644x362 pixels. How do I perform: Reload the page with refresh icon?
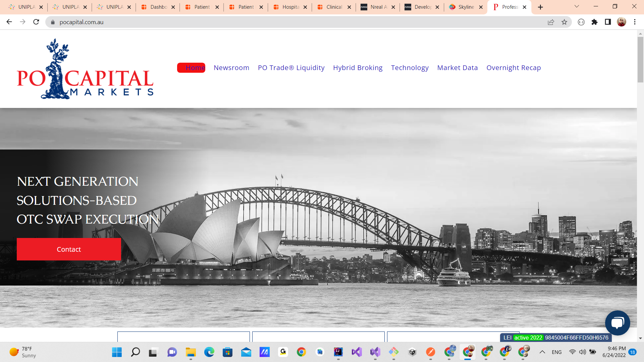pos(36,22)
